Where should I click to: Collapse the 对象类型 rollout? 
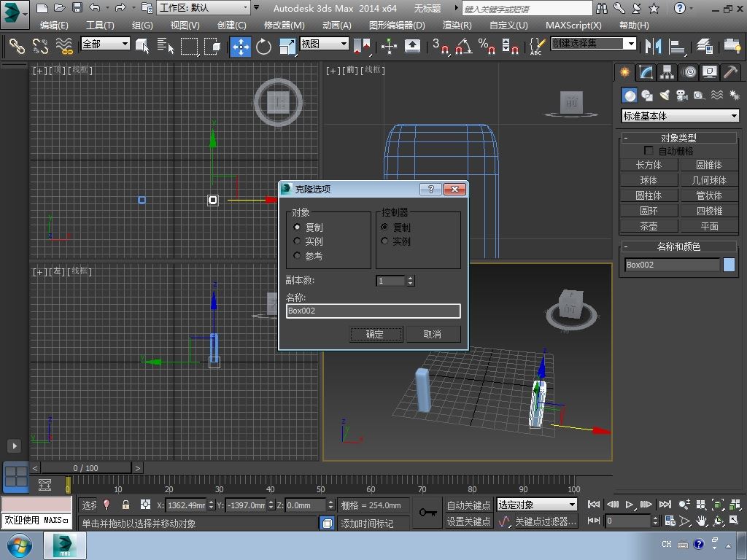[678, 138]
